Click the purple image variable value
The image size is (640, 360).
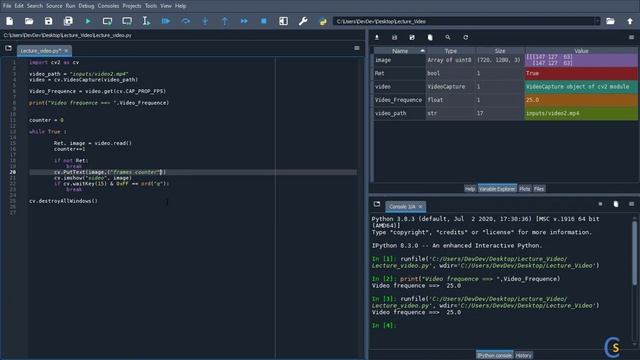coord(581,60)
